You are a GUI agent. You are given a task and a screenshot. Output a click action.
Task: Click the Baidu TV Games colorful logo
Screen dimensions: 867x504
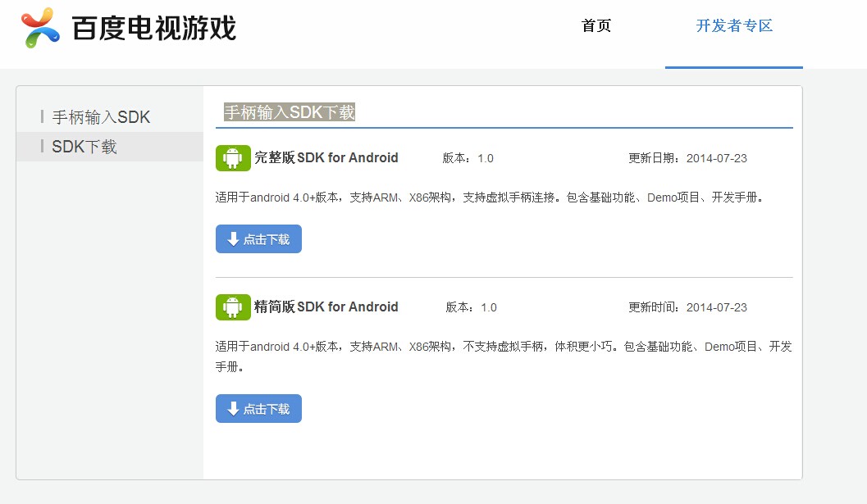click(x=40, y=28)
